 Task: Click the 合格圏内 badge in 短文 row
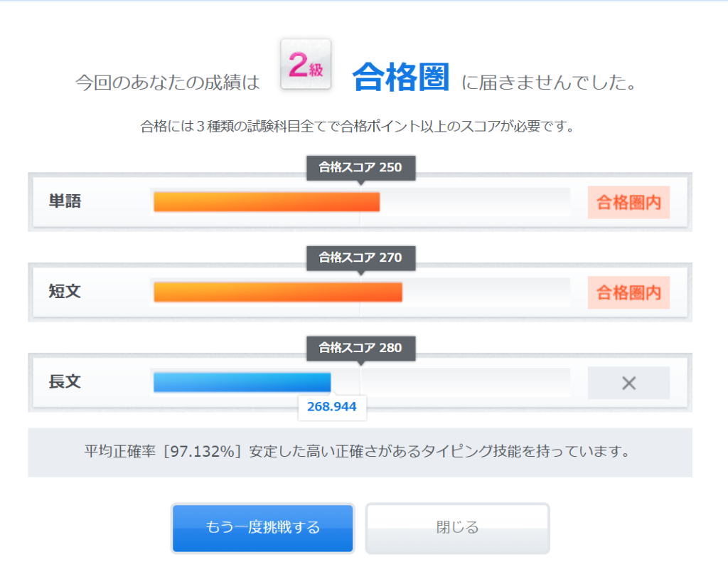point(628,292)
